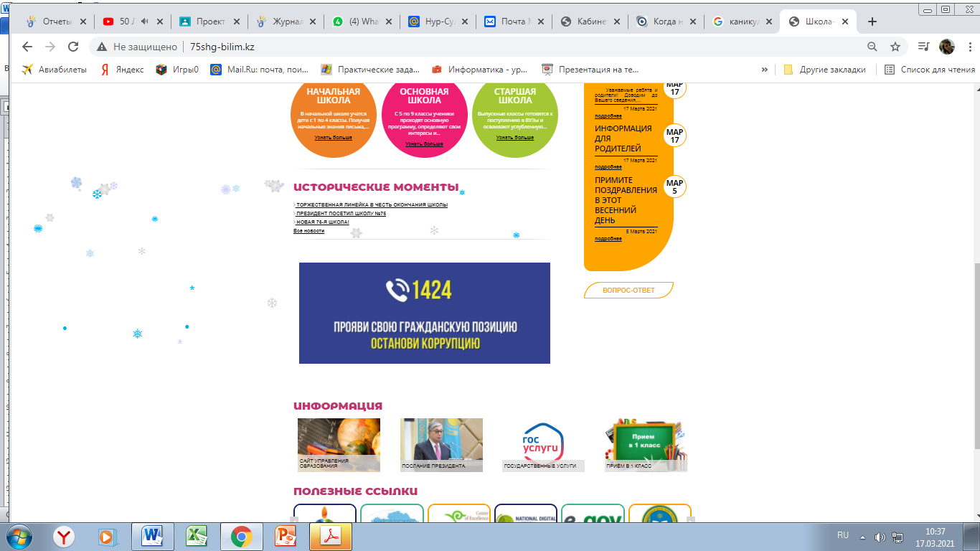Click подробнее under Информация для родителей
This screenshot has width=980, height=551.
(608, 167)
